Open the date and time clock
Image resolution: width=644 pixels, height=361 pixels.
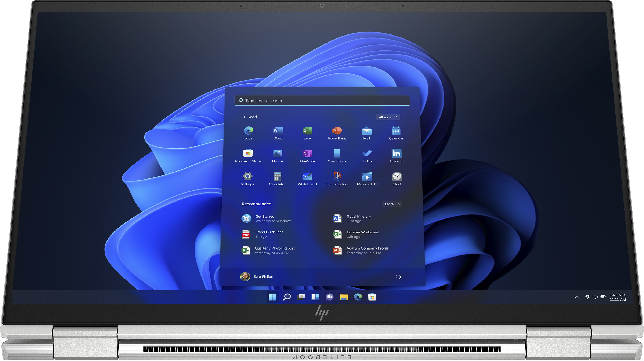point(618,297)
